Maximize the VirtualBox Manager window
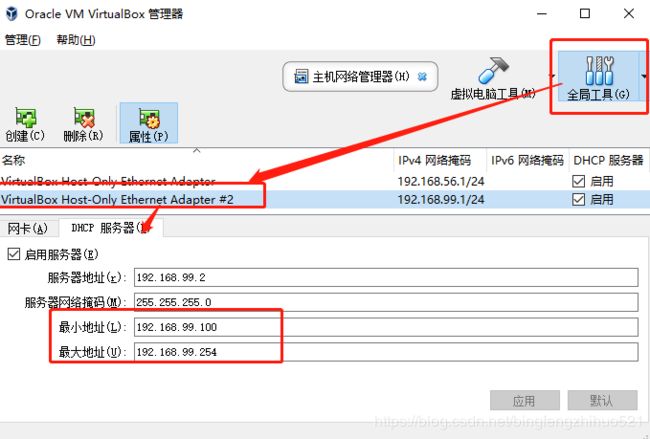Screen dimensions: 650x439 coord(585,14)
